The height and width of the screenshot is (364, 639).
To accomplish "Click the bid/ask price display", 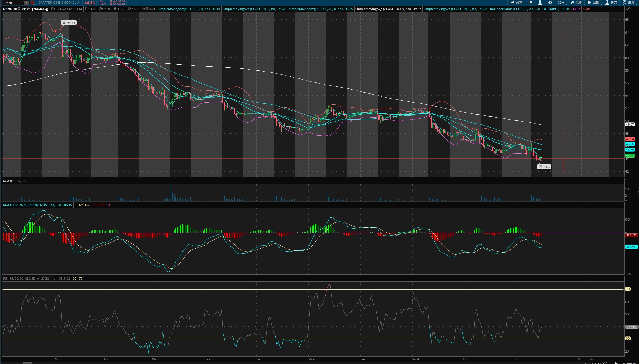I will coord(117,3).
